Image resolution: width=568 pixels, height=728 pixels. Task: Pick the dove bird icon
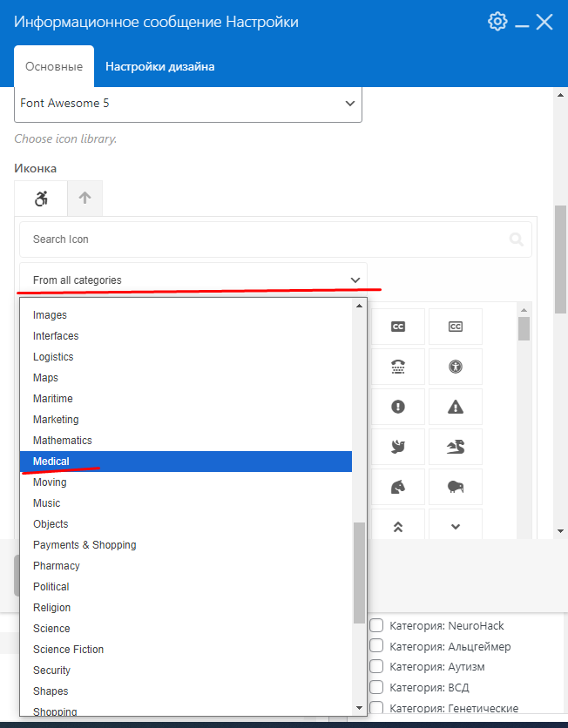(x=398, y=447)
